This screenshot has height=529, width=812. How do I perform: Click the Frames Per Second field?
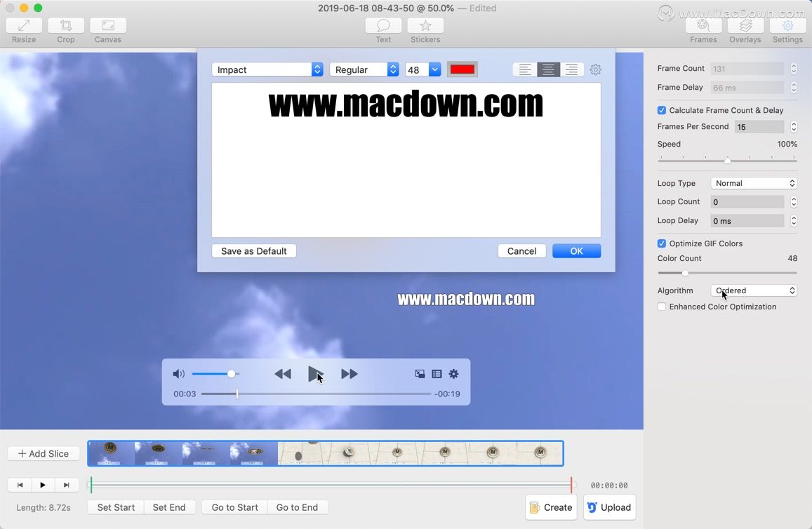[x=759, y=127]
